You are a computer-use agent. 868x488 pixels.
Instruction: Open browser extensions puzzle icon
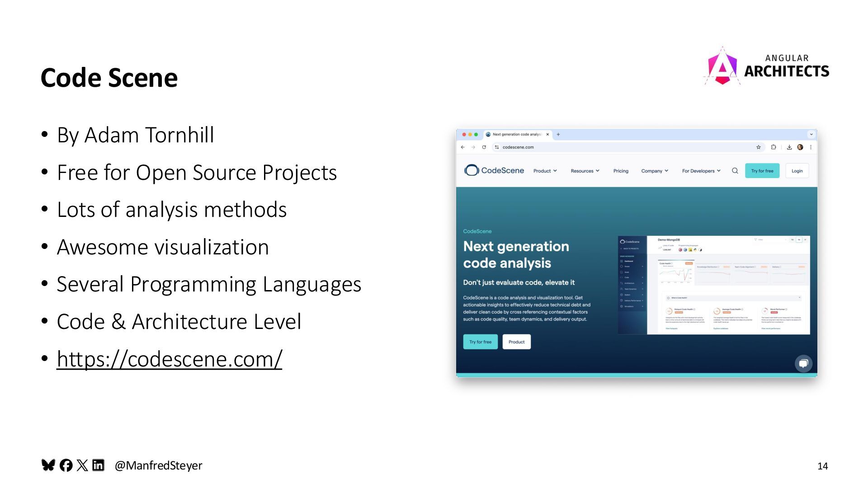tap(774, 147)
